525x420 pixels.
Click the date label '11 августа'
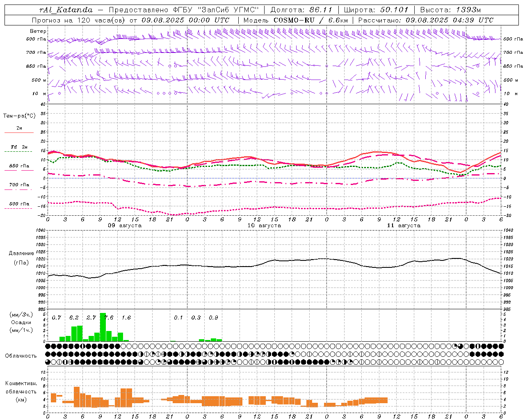(x=404, y=226)
